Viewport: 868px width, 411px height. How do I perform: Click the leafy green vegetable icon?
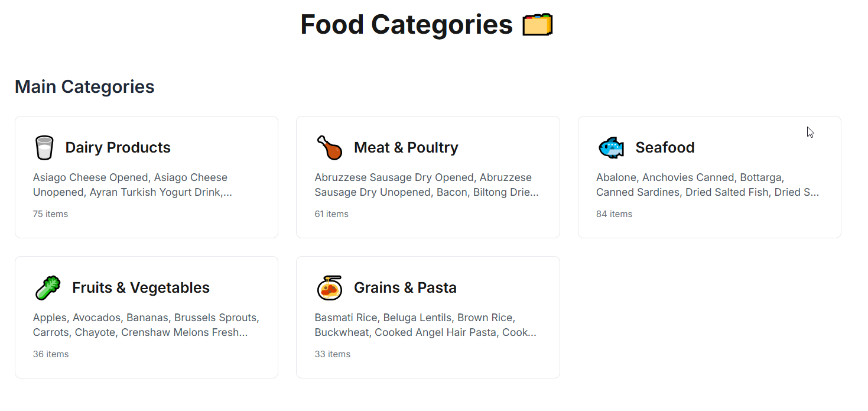click(47, 287)
